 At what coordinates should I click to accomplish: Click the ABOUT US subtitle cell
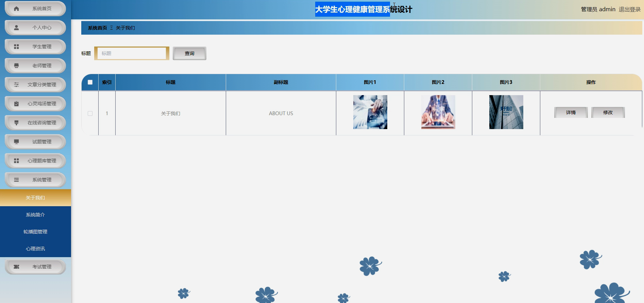click(x=281, y=113)
